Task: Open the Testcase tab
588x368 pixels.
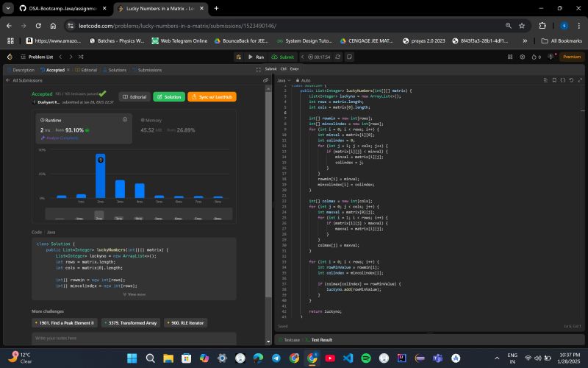Action: coord(289,340)
